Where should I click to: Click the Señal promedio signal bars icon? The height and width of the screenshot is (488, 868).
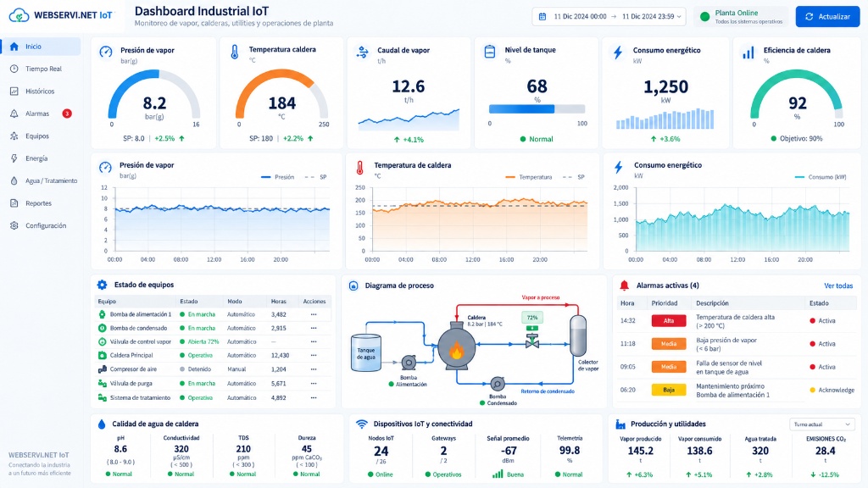tap(498, 474)
